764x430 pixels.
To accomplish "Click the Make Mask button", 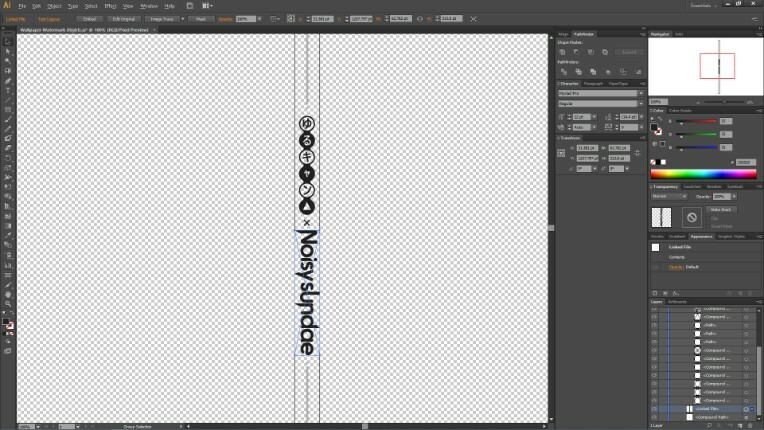I will (721, 209).
